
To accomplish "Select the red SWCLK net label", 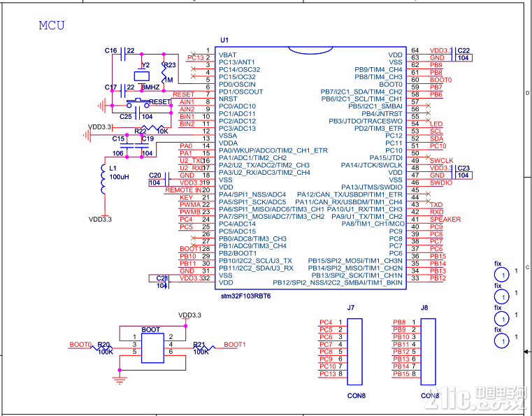I will (441, 161).
